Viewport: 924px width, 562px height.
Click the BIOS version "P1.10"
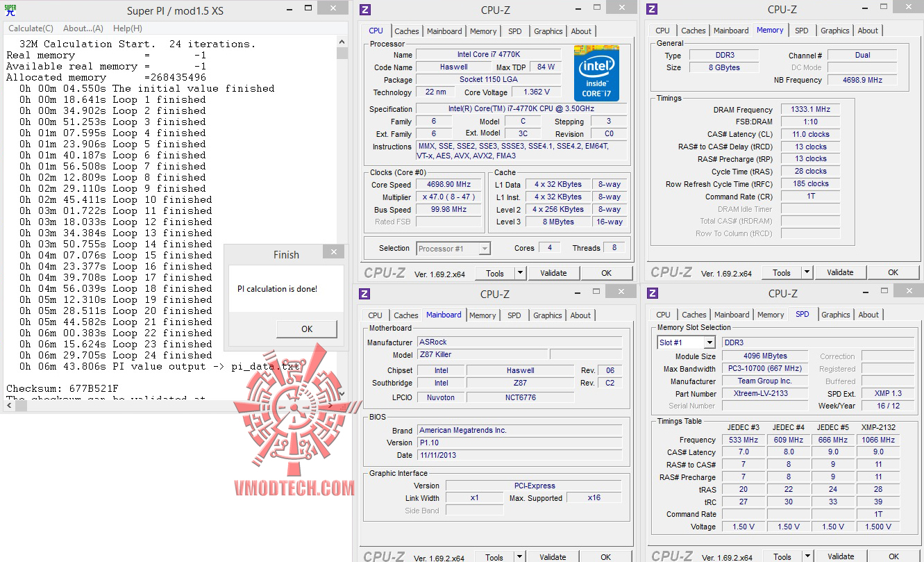(519, 443)
